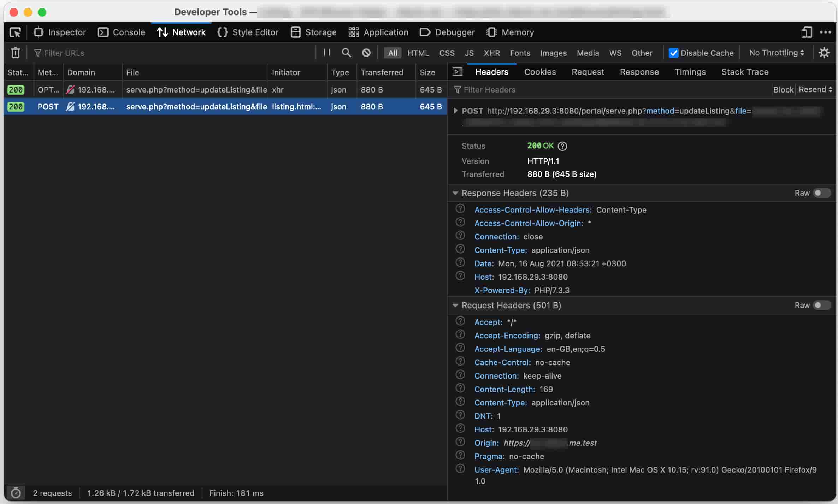Image resolution: width=838 pixels, height=504 pixels.
Task: Collapse the request details pane
Action: point(458,72)
